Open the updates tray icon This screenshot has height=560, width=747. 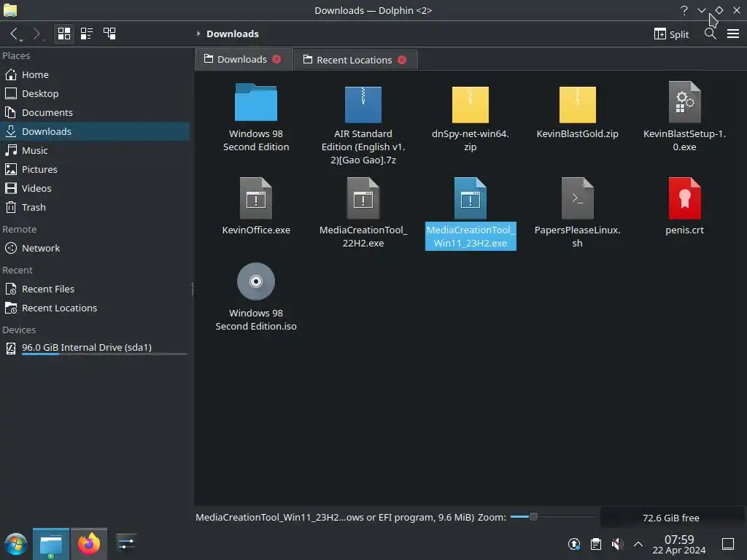(574, 544)
